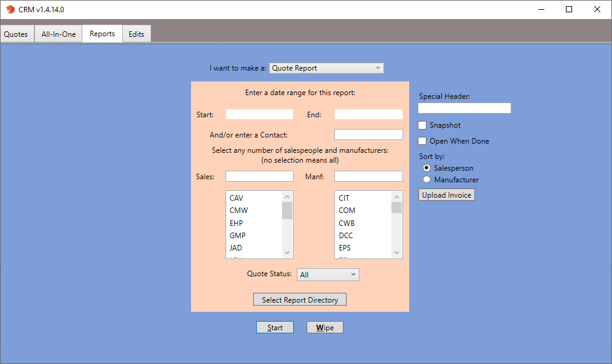Screen dimensions: 612x364
Task: Choose Sort by Salesperson radio button
Action: [x=426, y=168]
